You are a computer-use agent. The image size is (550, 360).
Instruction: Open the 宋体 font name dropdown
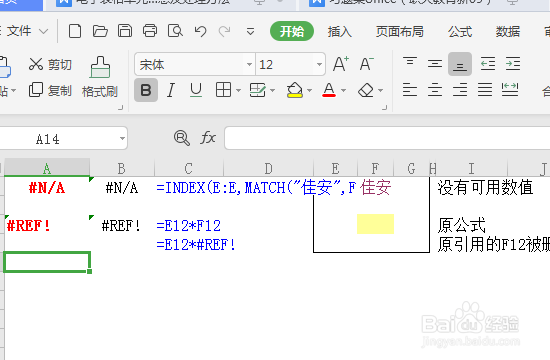(249, 65)
